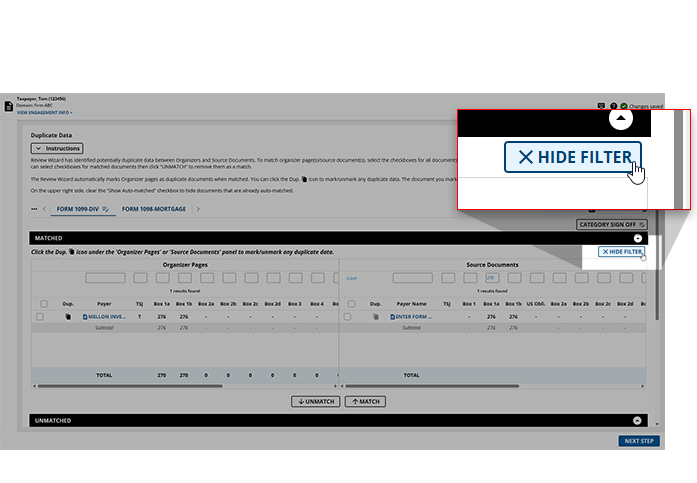Focus the Organizer Pages Box 1a filter field

163,278
